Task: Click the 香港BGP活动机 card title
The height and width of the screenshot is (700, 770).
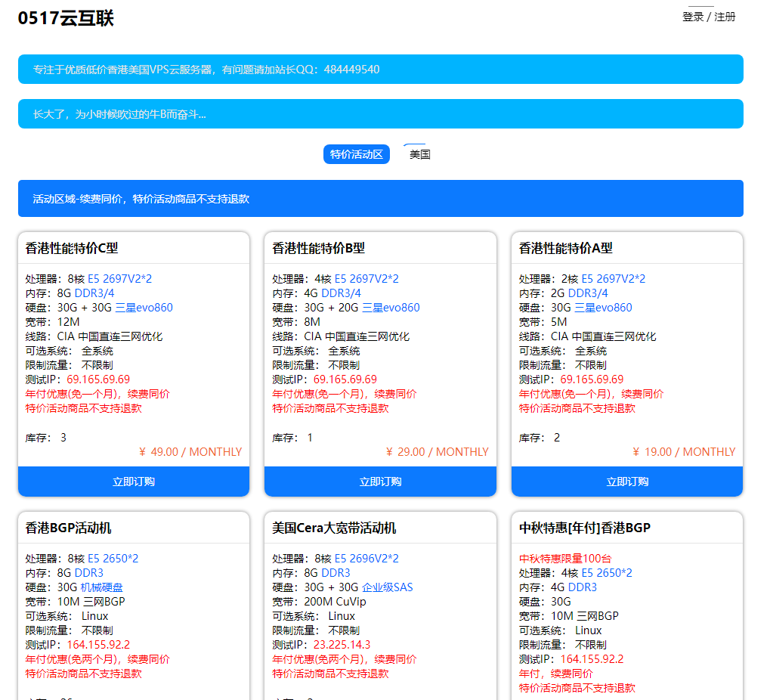Action: 68,528
